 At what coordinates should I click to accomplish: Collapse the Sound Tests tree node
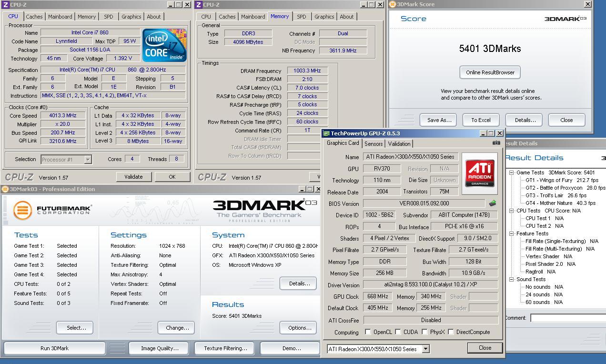pos(511,279)
